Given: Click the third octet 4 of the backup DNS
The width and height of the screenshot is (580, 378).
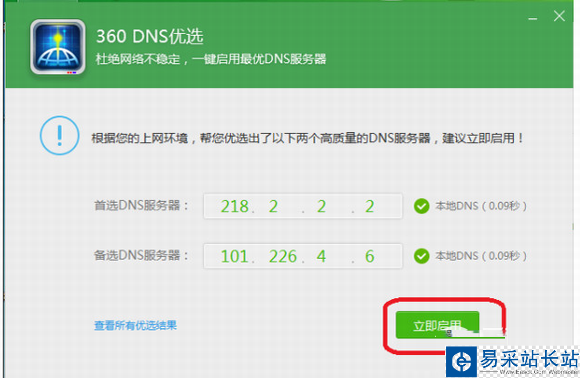Looking at the screenshot, I should coord(321,256).
